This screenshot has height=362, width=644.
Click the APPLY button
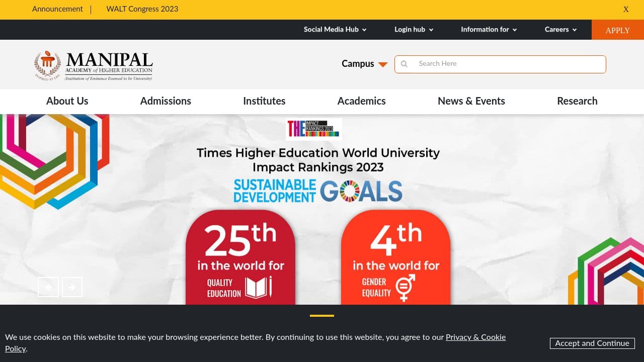click(x=617, y=30)
